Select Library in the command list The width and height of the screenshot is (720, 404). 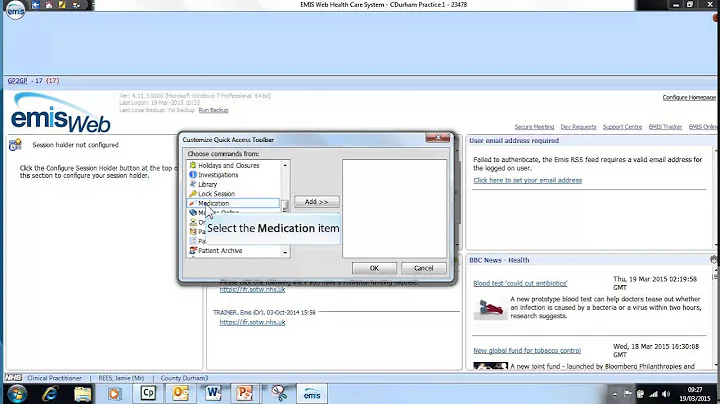click(x=233, y=184)
